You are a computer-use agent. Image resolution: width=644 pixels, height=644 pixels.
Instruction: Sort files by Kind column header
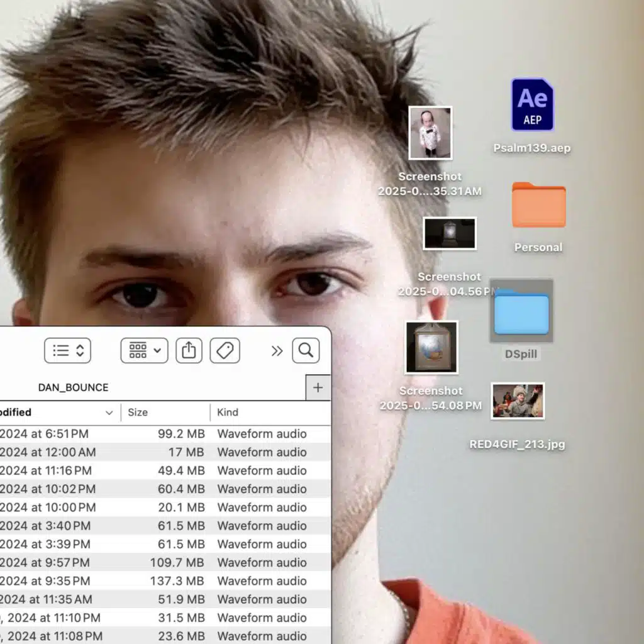pyautogui.click(x=228, y=413)
